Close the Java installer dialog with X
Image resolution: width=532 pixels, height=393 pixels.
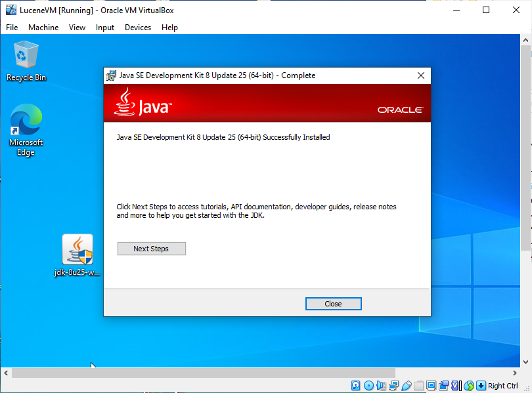421,75
